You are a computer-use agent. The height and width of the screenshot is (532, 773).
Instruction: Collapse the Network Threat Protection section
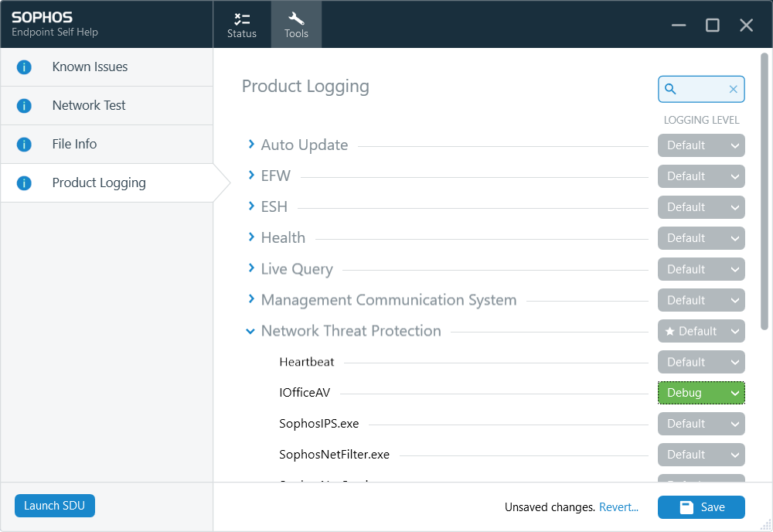pyautogui.click(x=250, y=331)
